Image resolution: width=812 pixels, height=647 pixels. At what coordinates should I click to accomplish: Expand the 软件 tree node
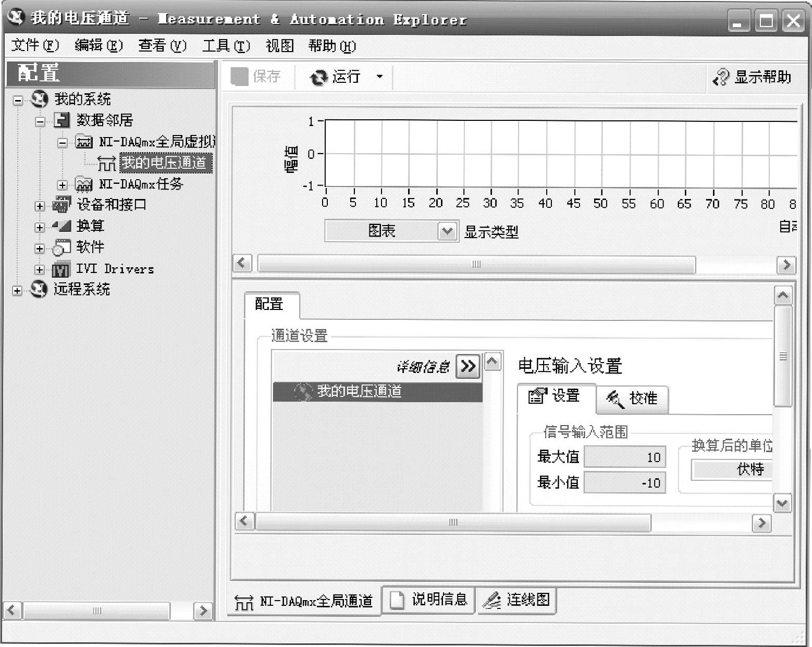(40, 248)
